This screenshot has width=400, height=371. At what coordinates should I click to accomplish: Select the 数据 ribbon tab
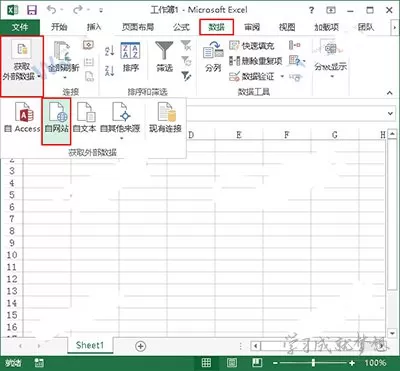coord(216,27)
